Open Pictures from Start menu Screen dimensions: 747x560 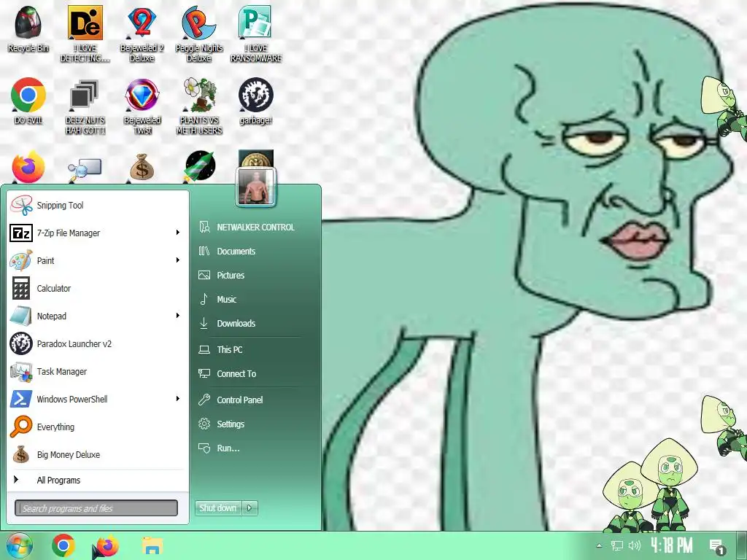pyautogui.click(x=255, y=275)
